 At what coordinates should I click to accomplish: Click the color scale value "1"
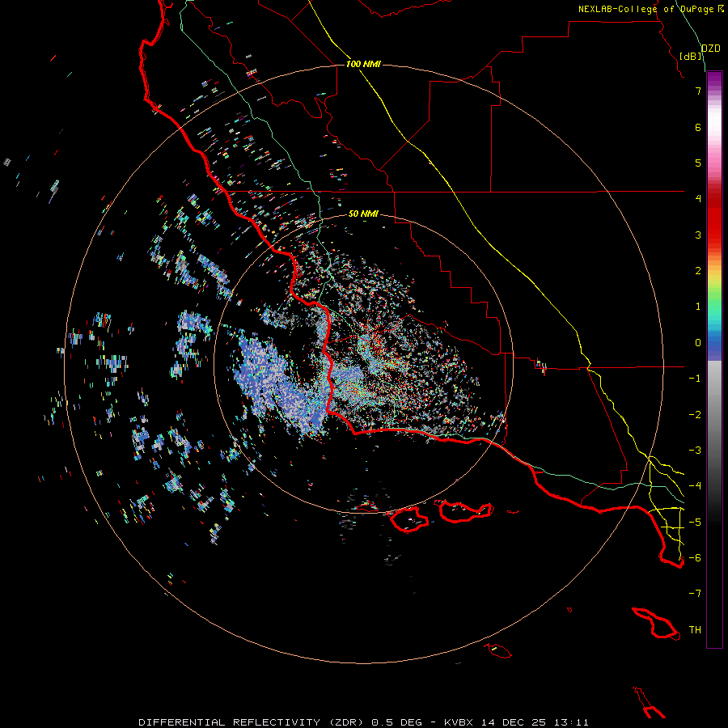coord(698,307)
